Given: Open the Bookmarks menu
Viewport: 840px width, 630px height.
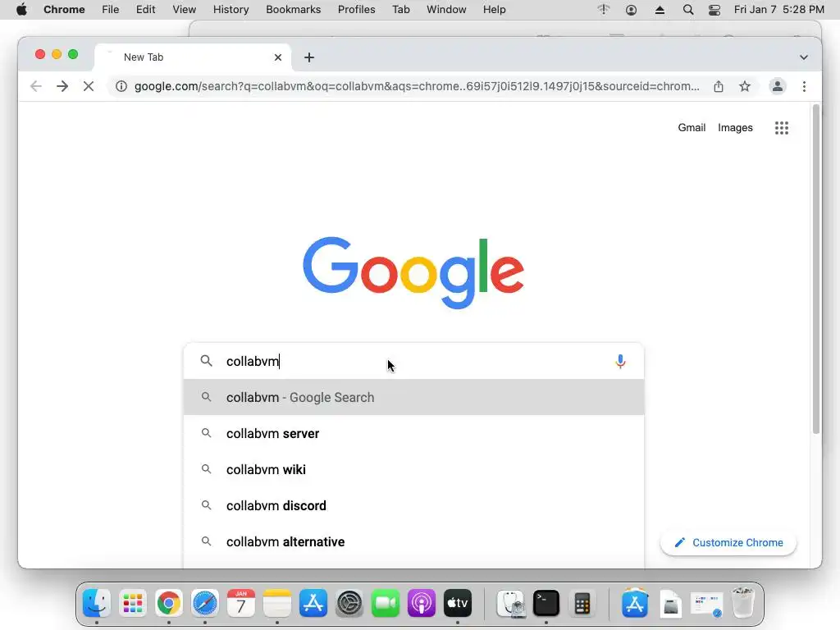Looking at the screenshot, I should (293, 10).
